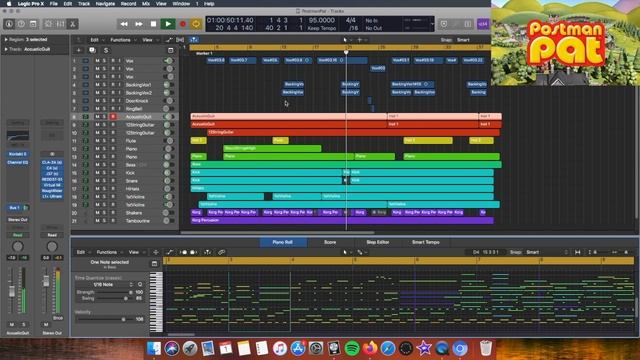Toggle the Flex icon in Tracks toolbar
Screen dimensions: 640x360
(x=180, y=40)
